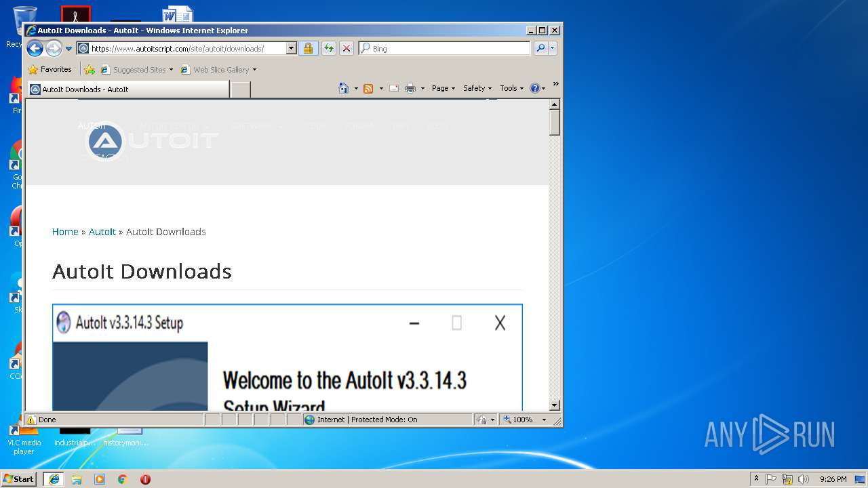Click the AutoIt setup wizard screenshot
868x488 pixels.
pos(288,357)
